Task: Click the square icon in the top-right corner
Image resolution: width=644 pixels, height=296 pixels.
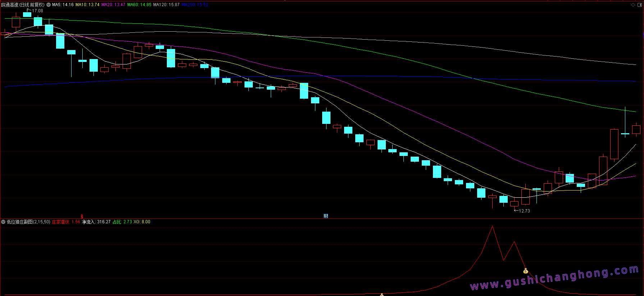Action: point(639,5)
